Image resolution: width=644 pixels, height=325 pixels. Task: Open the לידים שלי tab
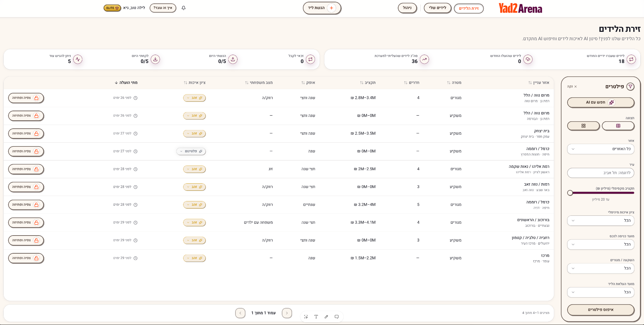(437, 8)
